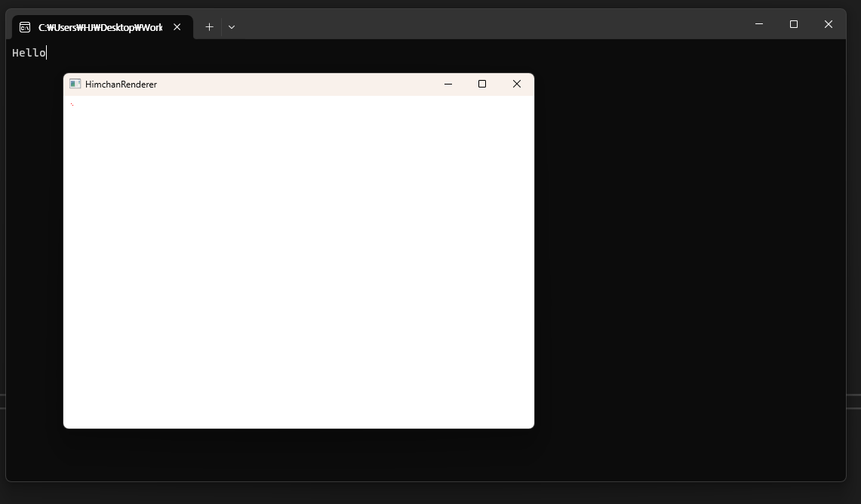Close the HimchanRenderer window
This screenshot has width=861, height=504.
[x=517, y=84]
